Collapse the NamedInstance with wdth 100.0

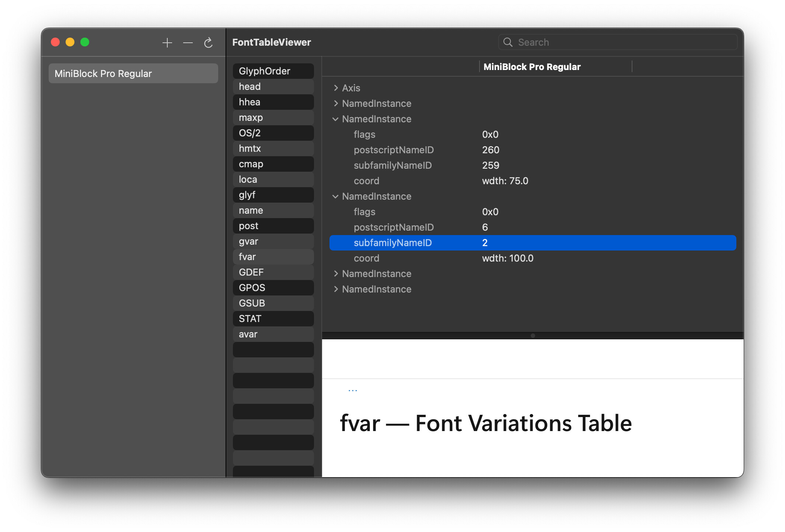pyautogui.click(x=335, y=196)
